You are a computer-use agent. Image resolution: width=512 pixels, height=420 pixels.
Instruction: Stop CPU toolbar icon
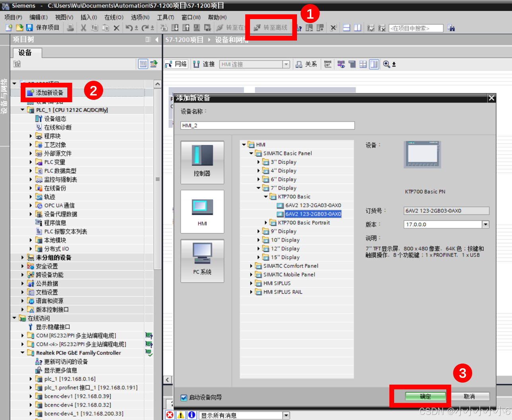320,28
